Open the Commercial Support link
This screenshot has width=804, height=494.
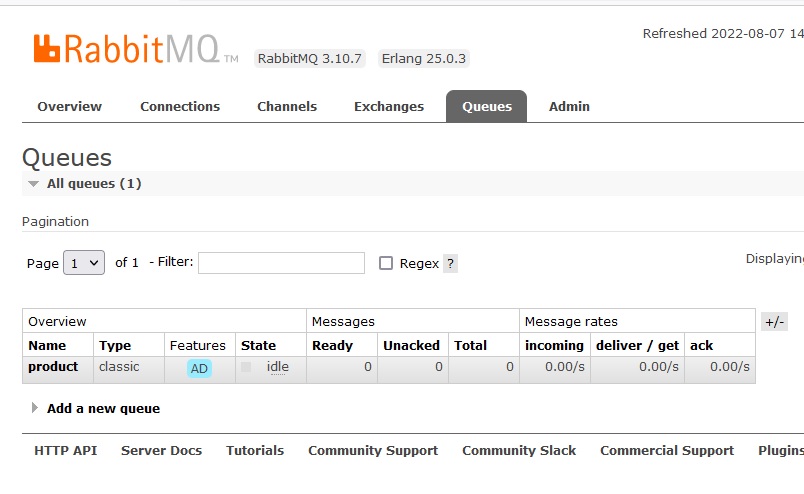[667, 450]
